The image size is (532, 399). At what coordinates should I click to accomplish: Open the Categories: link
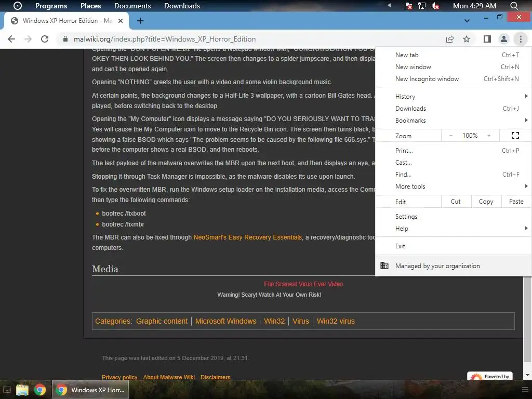pos(113,321)
